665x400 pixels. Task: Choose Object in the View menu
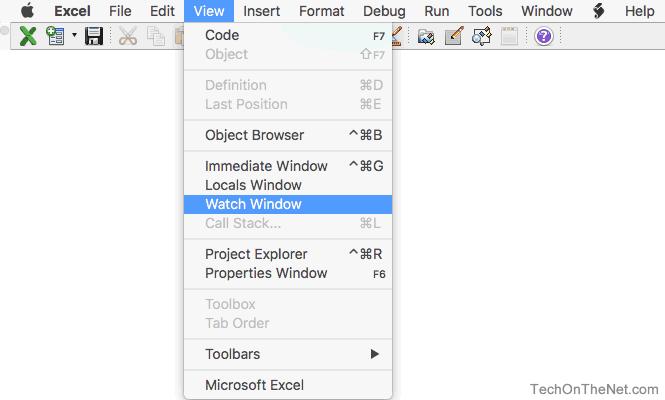coord(288,54)
